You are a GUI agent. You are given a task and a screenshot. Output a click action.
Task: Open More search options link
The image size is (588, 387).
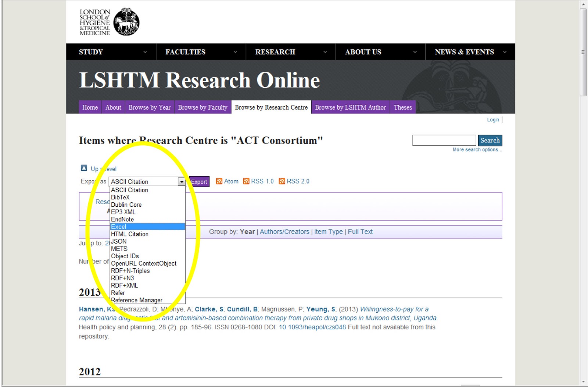477,150
